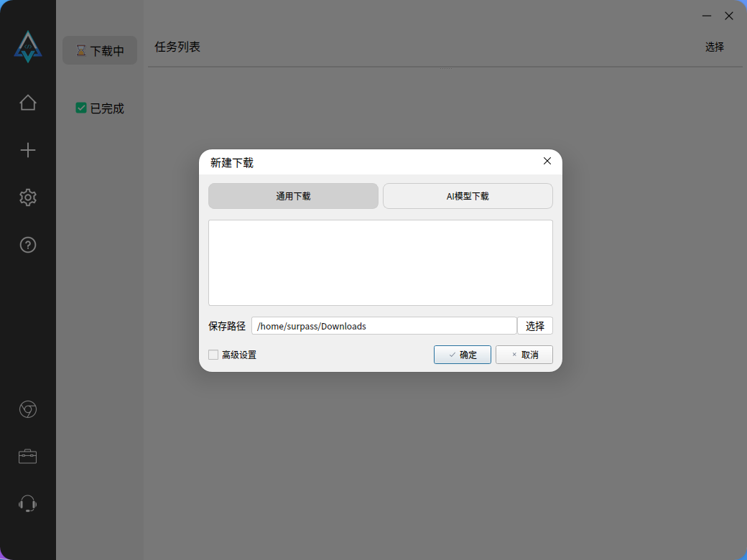Minimize the main window

[707, 16]
